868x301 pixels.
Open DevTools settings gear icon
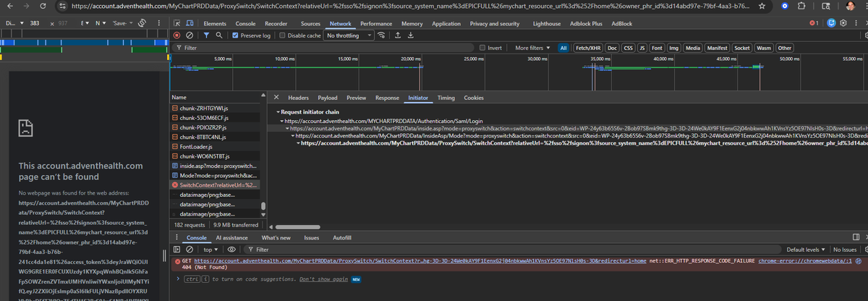click(843, 23)
